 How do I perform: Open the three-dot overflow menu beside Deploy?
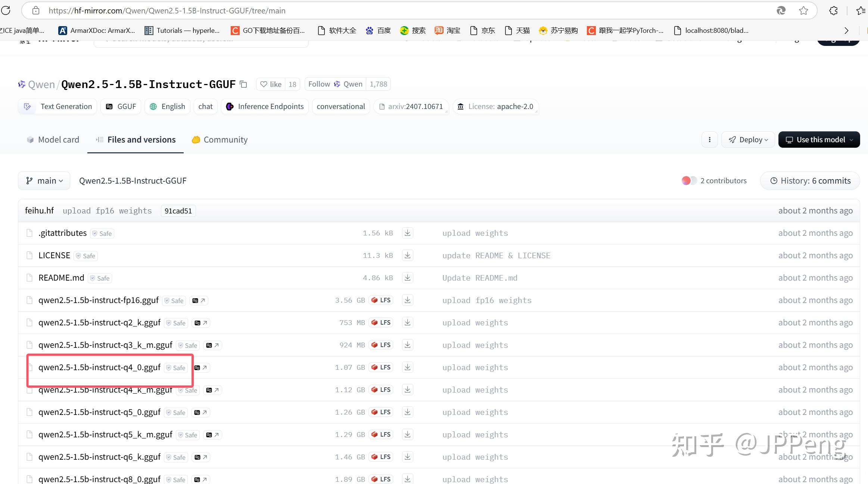point(709,140)
